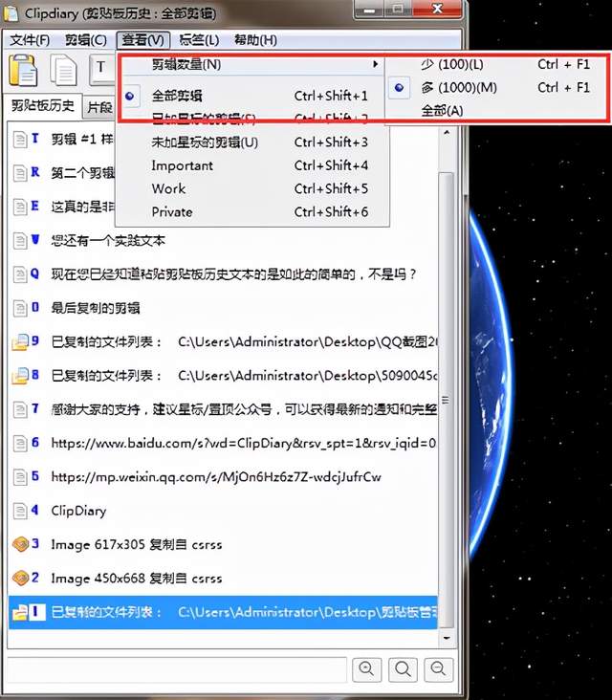Expand the 剪辑数量(N) submenu arrow

click(376, 64)
